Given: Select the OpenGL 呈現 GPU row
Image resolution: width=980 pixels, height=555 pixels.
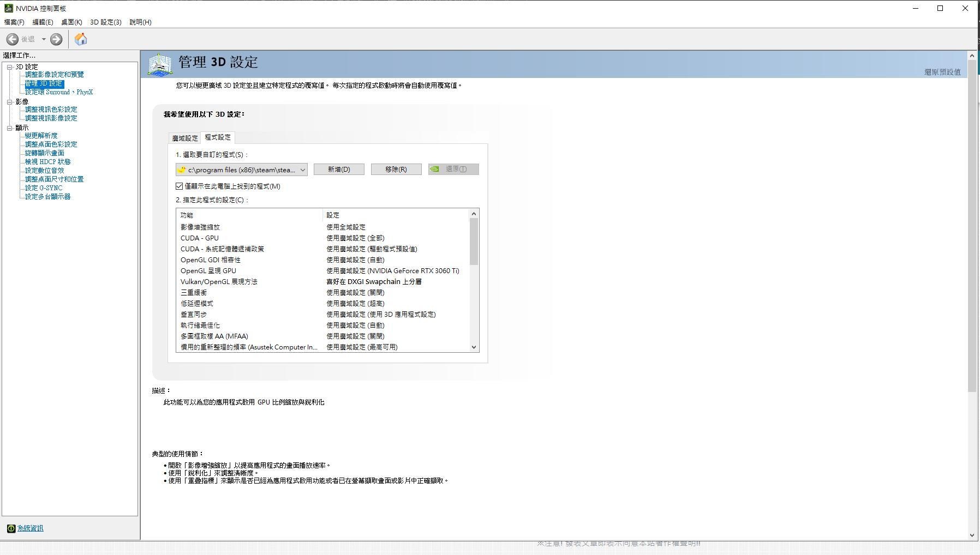Looking at the screenshot, I should (x=322, y=271).
